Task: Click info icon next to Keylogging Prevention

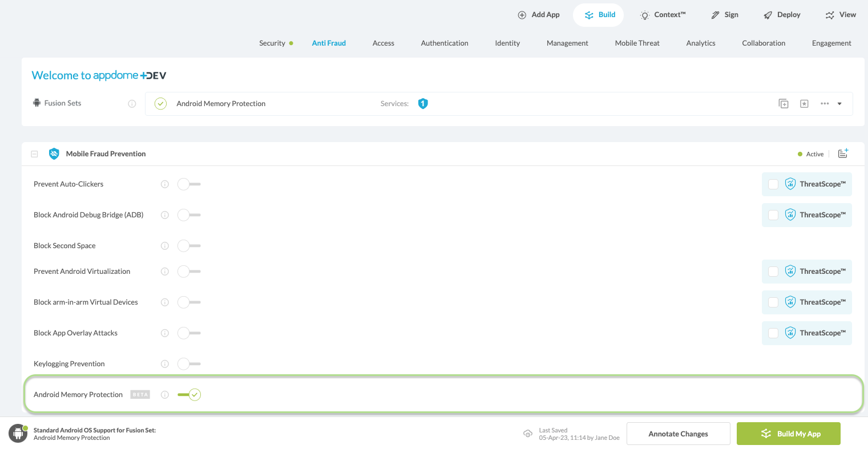Action: 165,364
